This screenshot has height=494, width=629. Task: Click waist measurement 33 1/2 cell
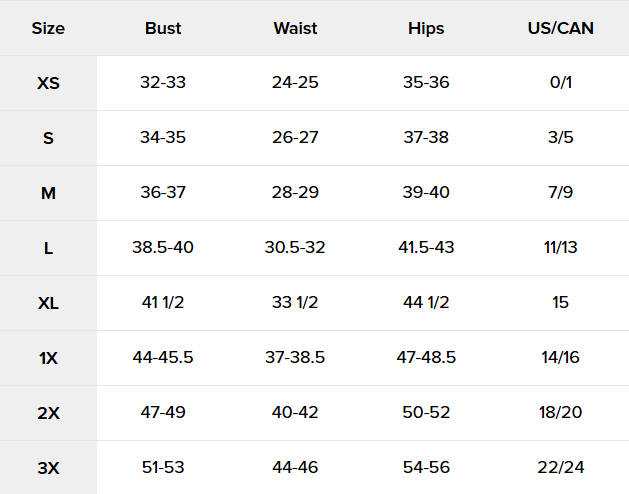(x=295, y=303)
